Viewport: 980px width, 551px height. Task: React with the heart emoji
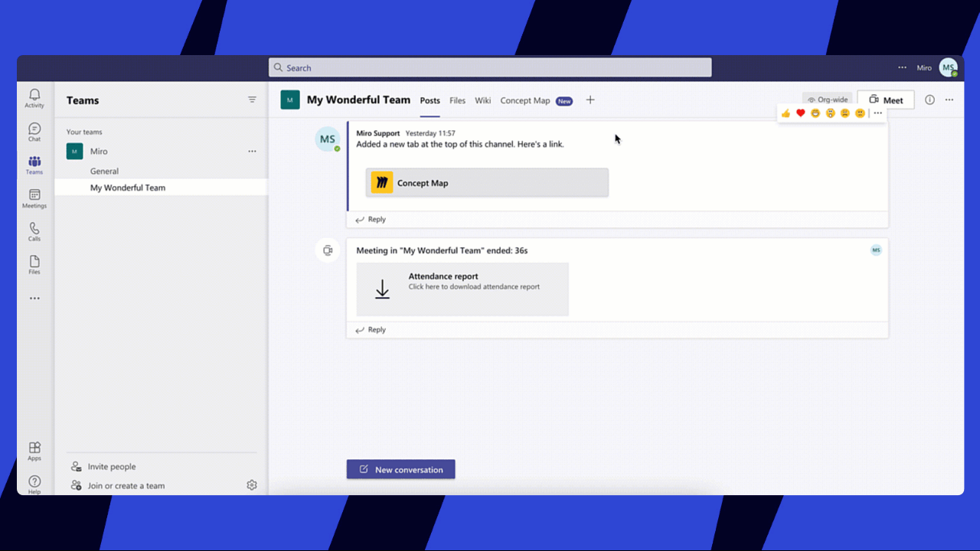click(801, 113)
